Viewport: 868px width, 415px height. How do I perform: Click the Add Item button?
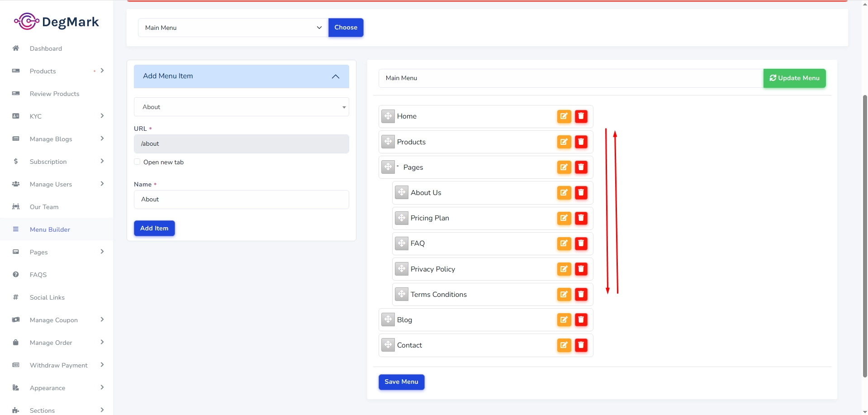pos(154,228)
